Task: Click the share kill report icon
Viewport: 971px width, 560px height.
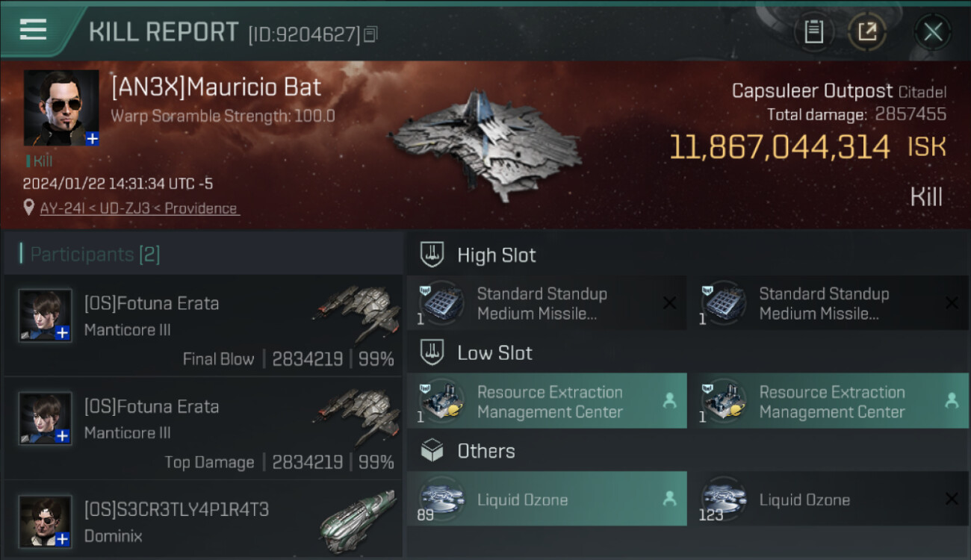Action: pyautogui.click(x=866, y=31)
